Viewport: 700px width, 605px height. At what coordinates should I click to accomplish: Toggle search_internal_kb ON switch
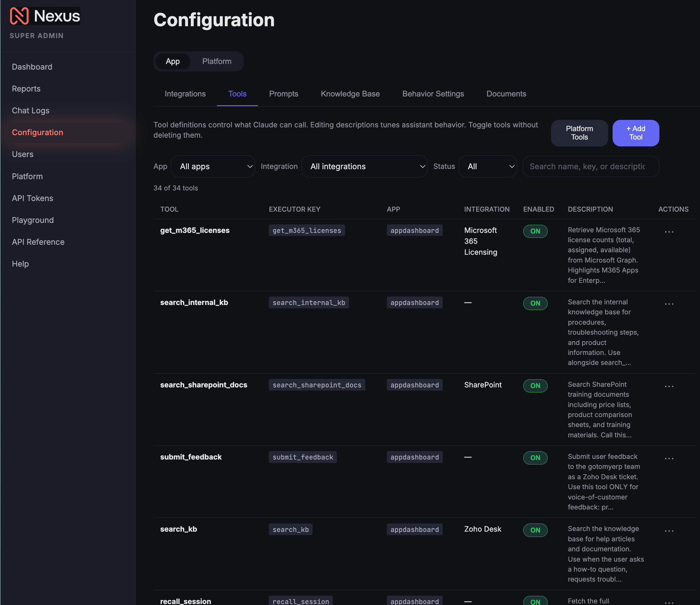[x=535, y=303]
